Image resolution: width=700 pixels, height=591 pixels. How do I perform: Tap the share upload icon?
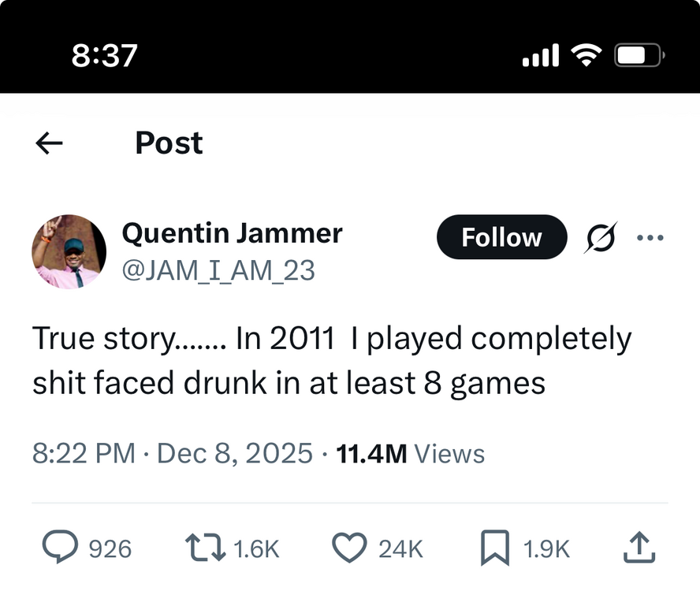[x=639, y=547]
